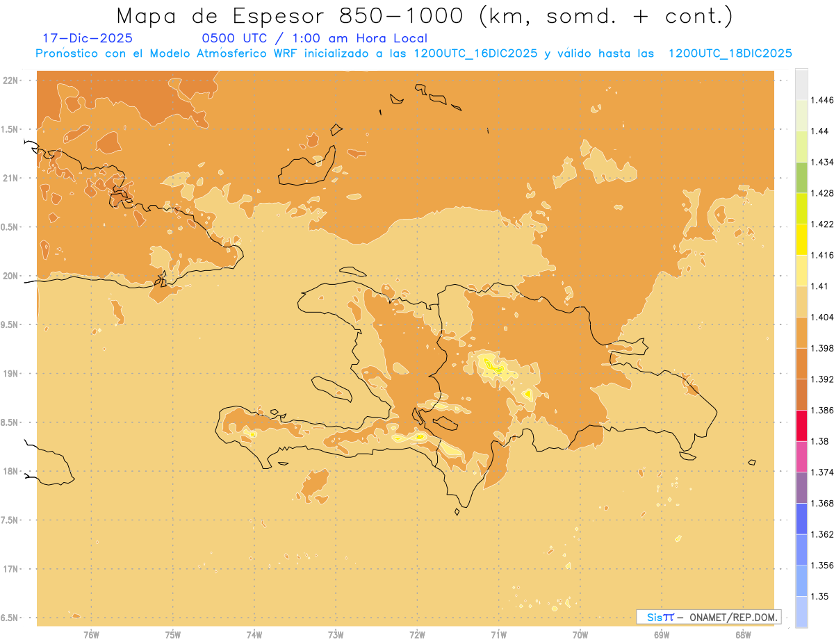
Task: Click the latitude label "6.5N"
Action: coord(9,618)
